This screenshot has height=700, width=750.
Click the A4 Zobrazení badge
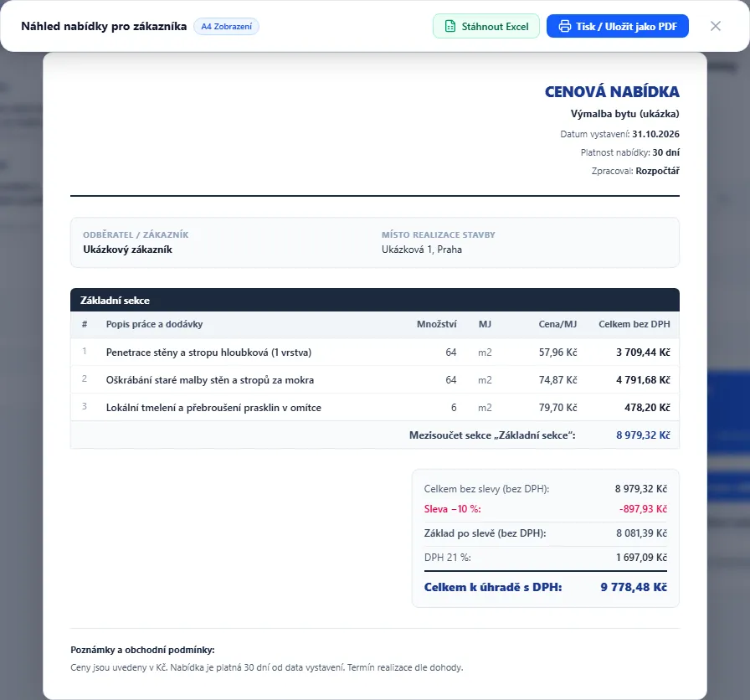click(226, 26)
